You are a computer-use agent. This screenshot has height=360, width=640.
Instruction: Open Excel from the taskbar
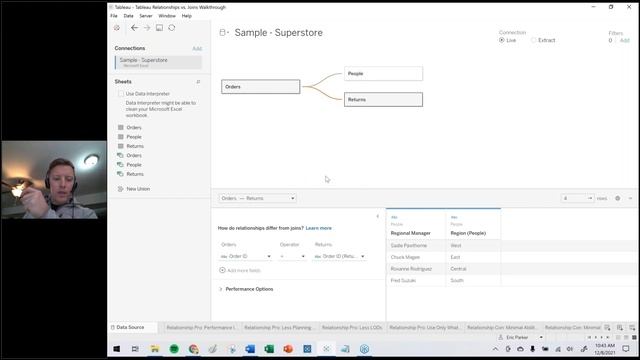pos(269,349)
